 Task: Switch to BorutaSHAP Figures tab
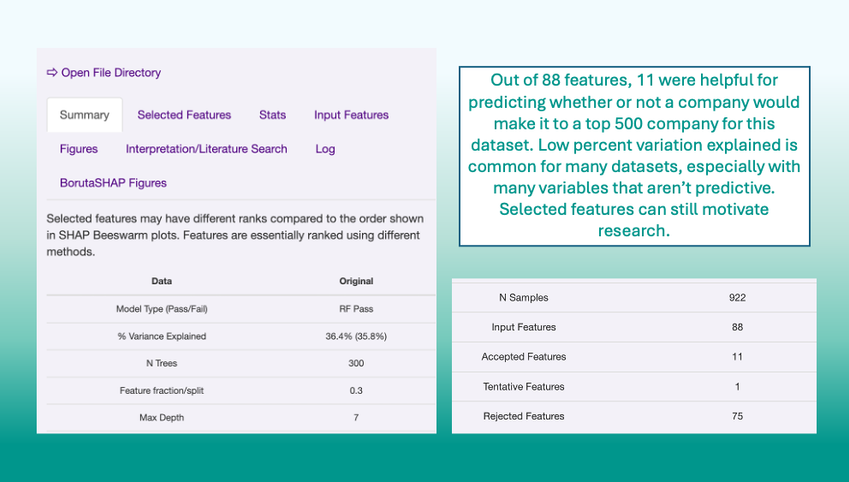pos(113,183)
